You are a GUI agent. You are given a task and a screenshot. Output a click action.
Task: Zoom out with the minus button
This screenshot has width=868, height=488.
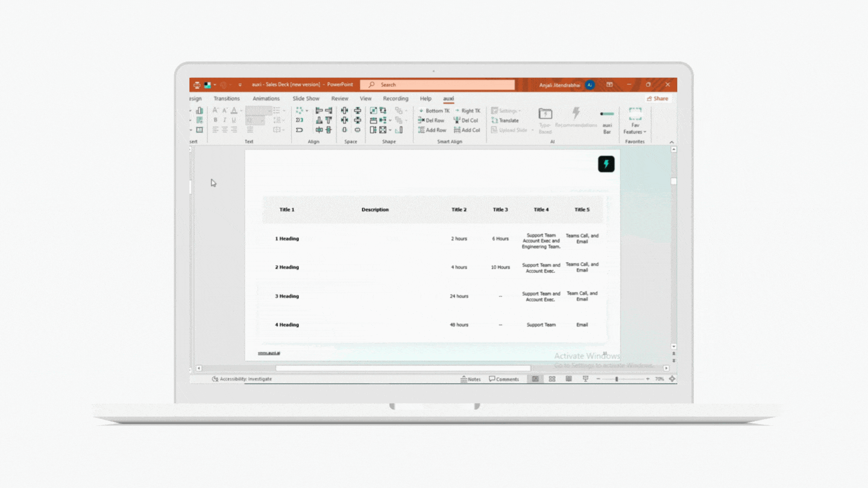pyautogui.click(x=598, y=379)
